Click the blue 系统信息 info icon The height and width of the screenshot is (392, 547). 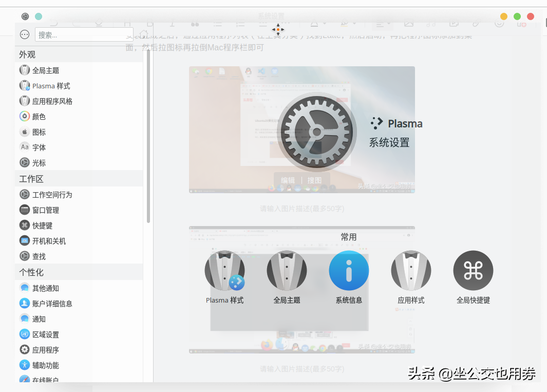(349, 271)
